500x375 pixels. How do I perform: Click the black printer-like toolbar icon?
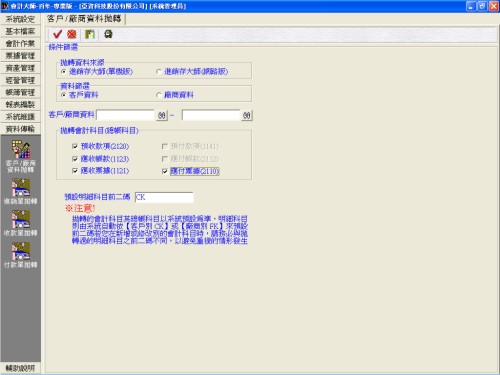pyautogui.click(x=108, y=34)
